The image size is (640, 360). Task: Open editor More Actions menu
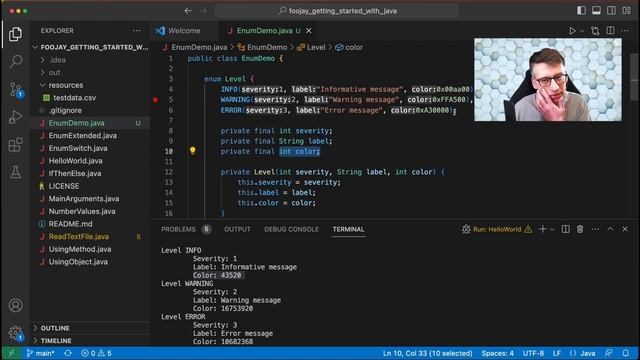625,31
